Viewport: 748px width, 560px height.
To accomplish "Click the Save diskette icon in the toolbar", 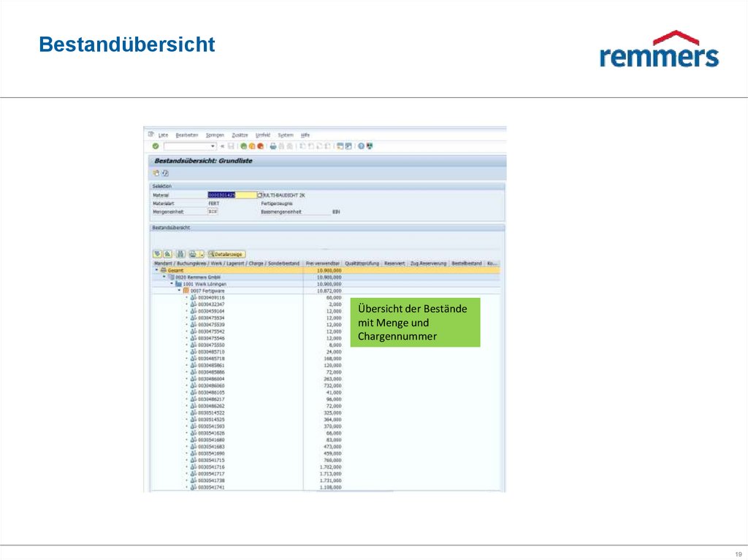I will coord(231,146).
